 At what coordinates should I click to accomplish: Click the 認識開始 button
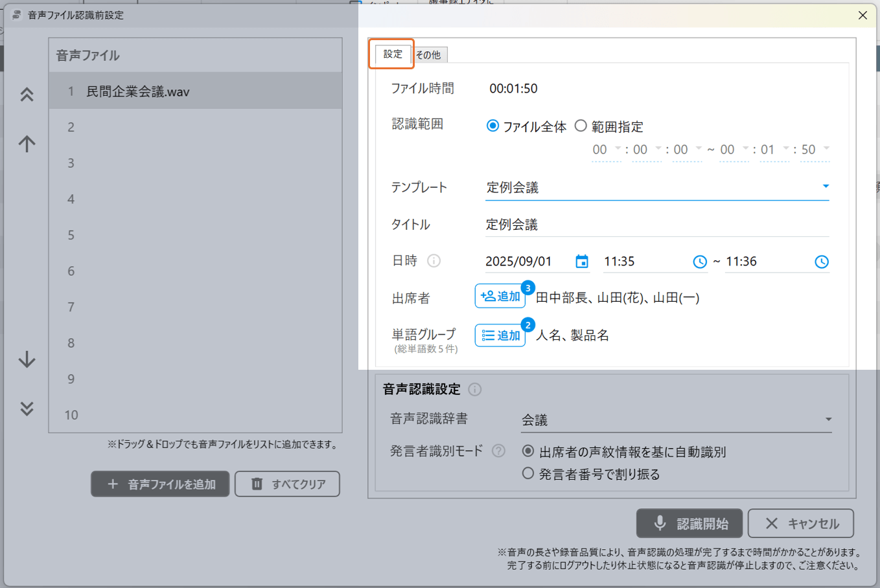click(x=689, y=523)
